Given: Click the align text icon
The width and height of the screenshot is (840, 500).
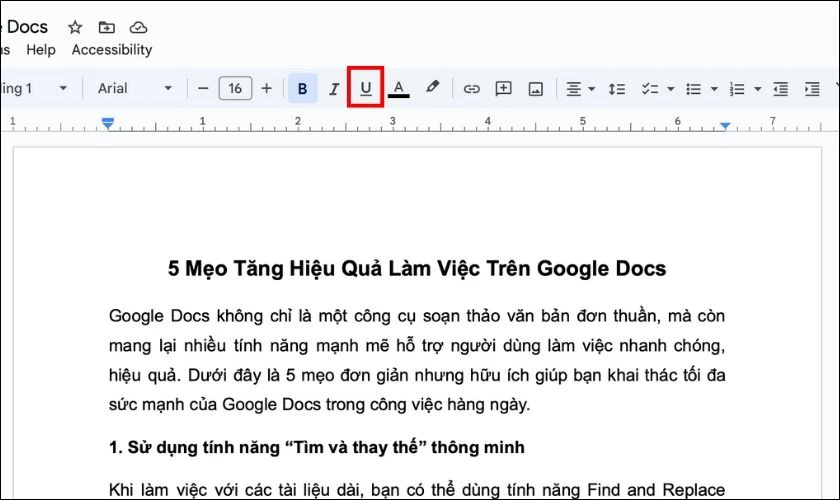Looking at the screenshot, I should click(574, 89).
